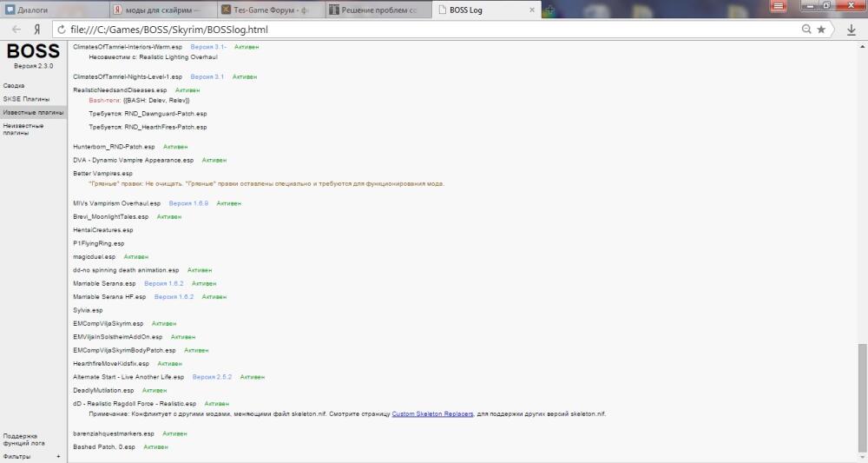This screenshot has width=868, height=463.
Task: Click the browser back arrow
Action: click(x=16, y=30)
